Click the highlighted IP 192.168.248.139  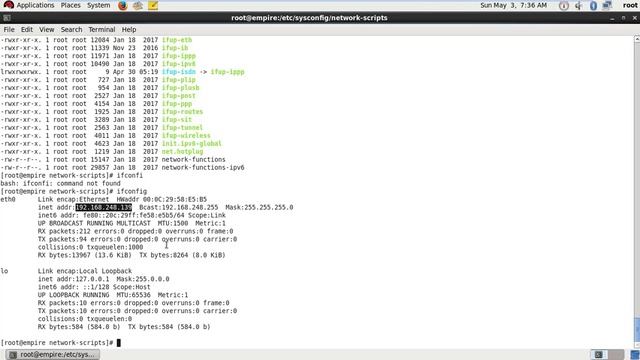click(x=104, y=207)
